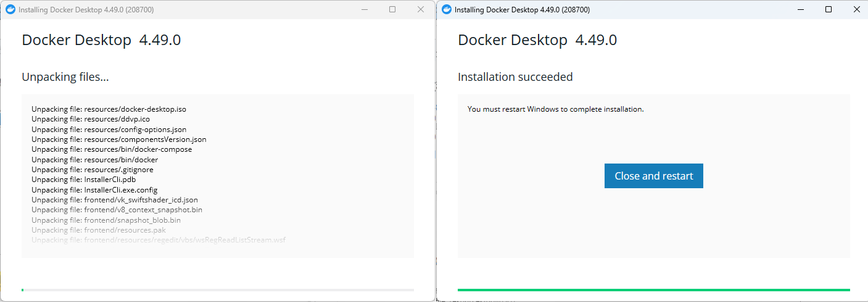
Task: Close the left Unpacking files installer window
Action: tap(421, 9)
